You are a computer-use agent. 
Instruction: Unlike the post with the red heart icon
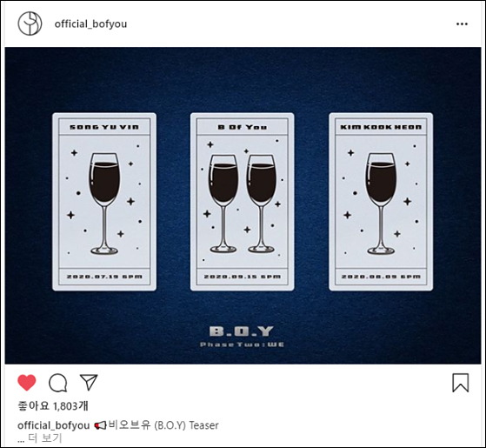[x=27, y=382]
